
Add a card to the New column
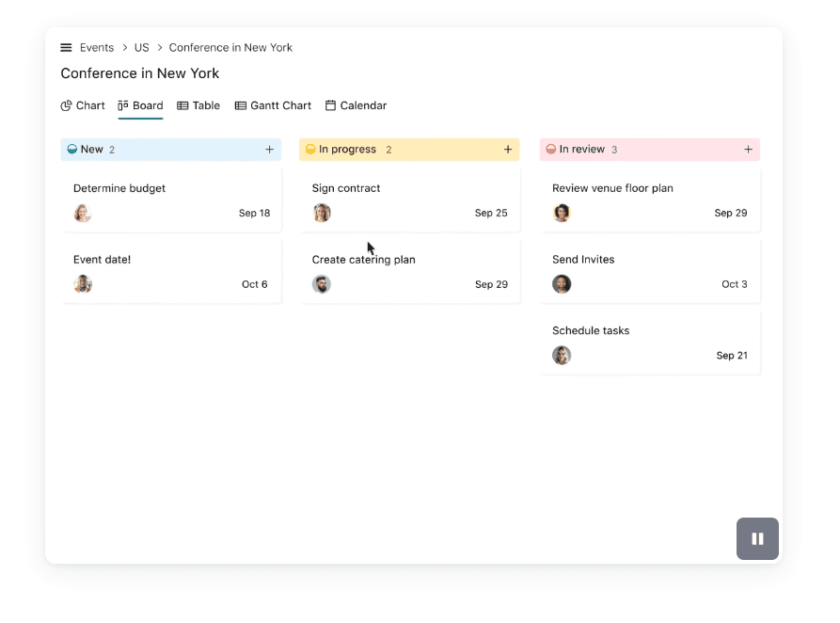click(269, 150)
